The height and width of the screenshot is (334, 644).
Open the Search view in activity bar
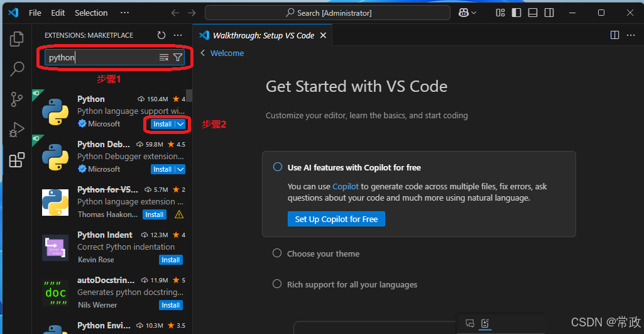tap(17, 69)
